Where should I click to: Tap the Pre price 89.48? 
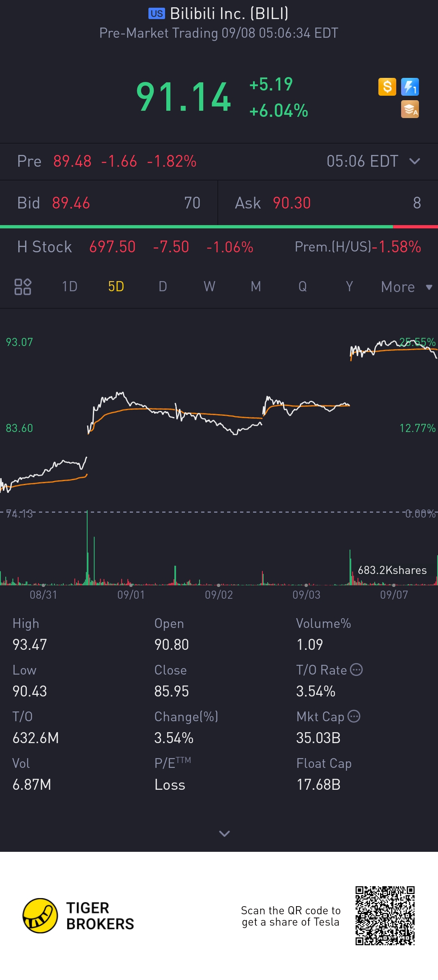click(72, 161)
